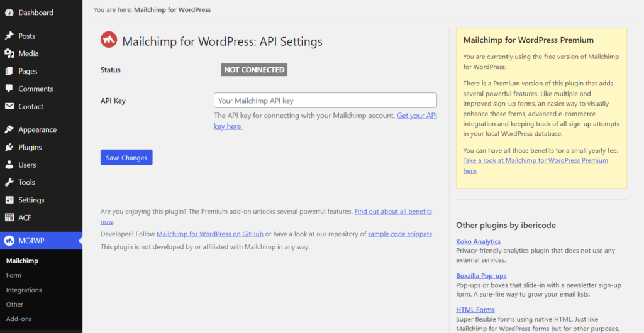Click the Pages icon in sidebar
The width and height of the screenshot is (644, 333).
click(9, 72)
